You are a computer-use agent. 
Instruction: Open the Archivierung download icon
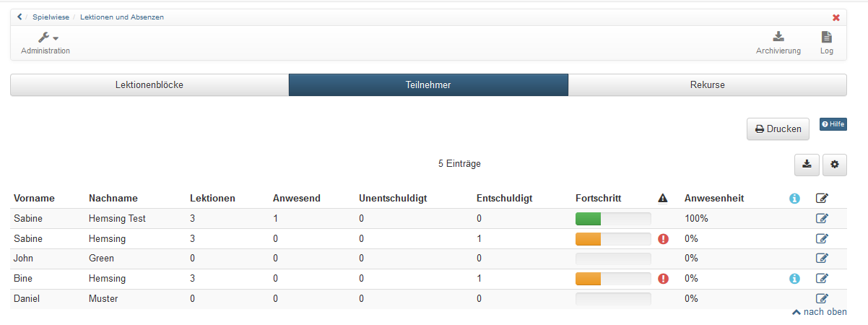tap(778, 37)
